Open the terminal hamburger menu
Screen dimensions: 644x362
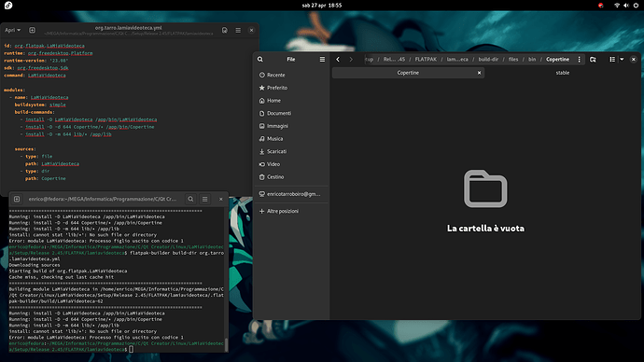pos(205,199)
